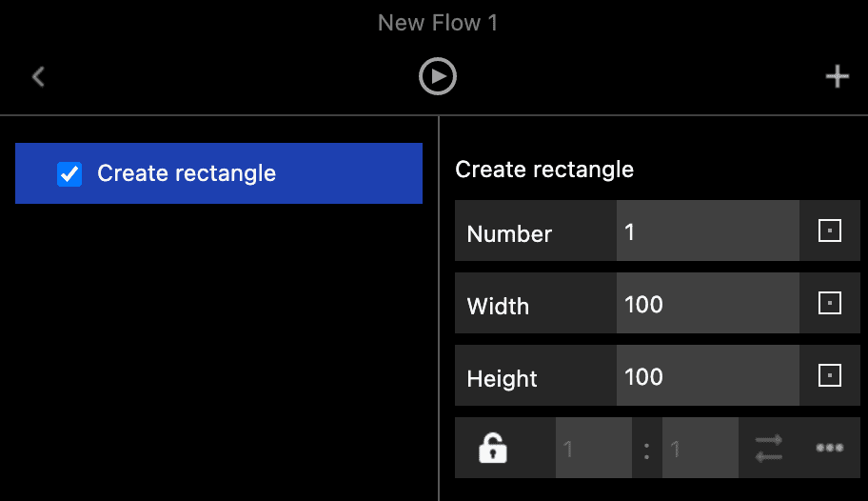The height and width of the screenshot is (501, 868).
Task: Swap width and height with the arrows icon
Action: click(x=769, y=448)
